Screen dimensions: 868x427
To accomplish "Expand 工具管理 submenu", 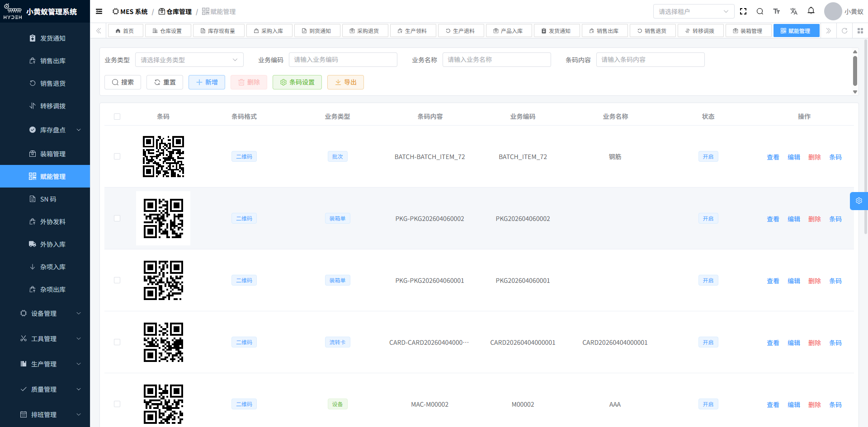I will pos(45,339).
